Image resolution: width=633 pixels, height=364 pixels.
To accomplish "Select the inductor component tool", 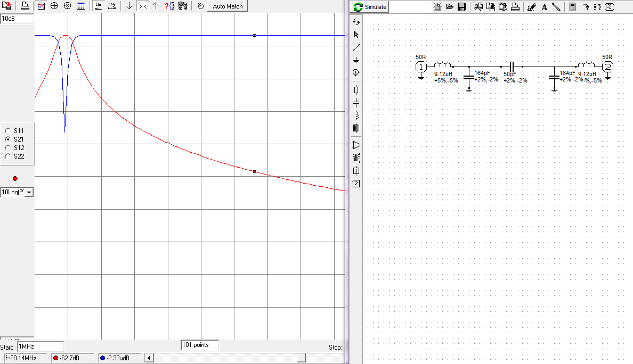I will pyautogui.click(x=356, y=114).
